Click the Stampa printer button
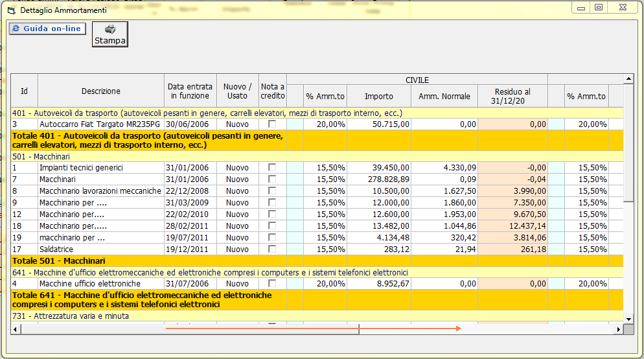This screenshot has width=644, height=359. (109, 34)
